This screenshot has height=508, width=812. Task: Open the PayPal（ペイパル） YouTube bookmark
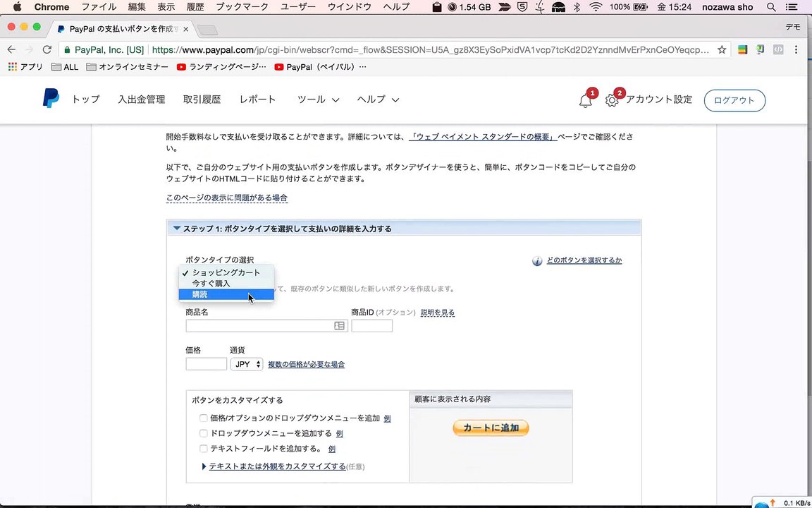pos(320,67)
